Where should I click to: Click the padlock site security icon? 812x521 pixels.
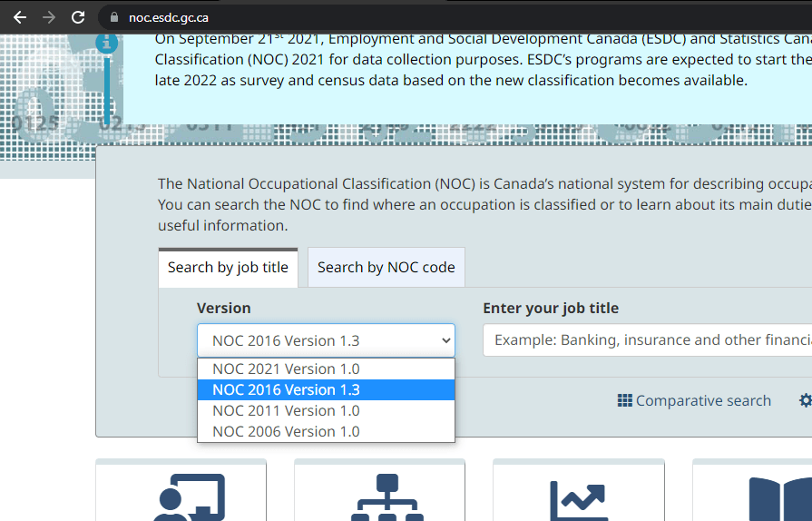coord(114,17)
